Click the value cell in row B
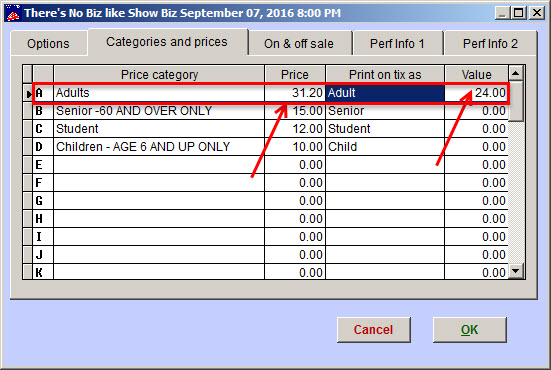Viewport: 551px width, 370px height. pyautogui.click(x=477, y=111)
